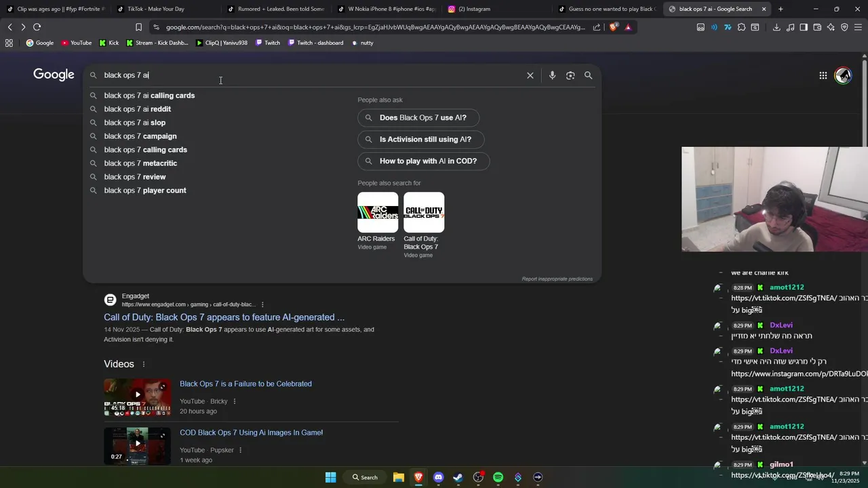Open three-dot menu beside YouTube · Bricky
Viewport: 868px width, 488px height.
235,402
